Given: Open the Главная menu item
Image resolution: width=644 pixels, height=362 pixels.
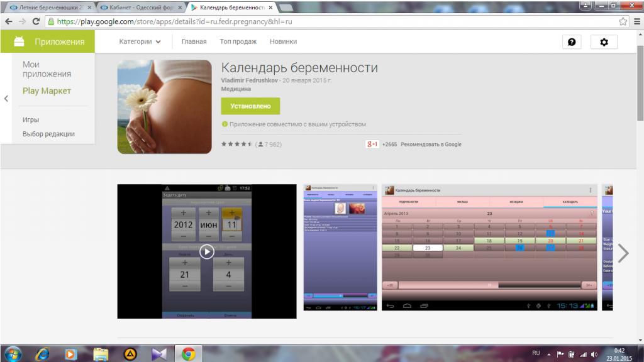Looking at the screenshot, I should 194,42.
